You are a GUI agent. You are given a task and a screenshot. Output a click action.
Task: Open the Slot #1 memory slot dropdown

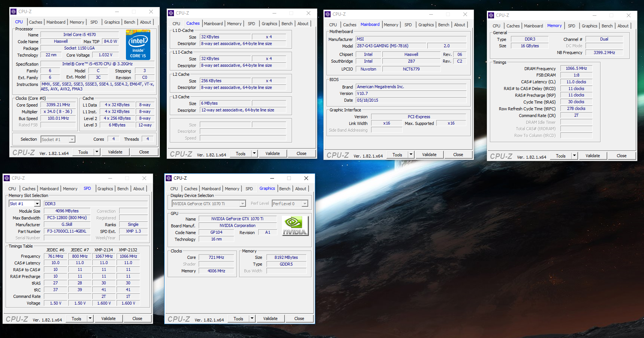[x=37, y=204]
